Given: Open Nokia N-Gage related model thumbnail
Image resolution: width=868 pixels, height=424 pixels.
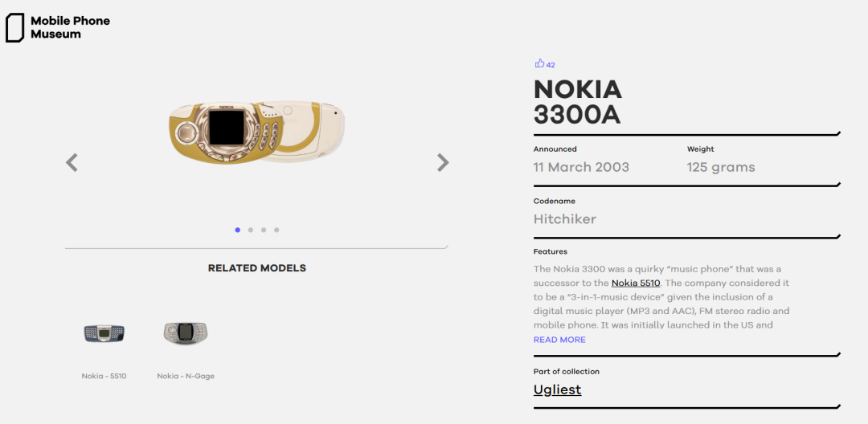Looking at the screenshot, I should (x=186, y=333).
